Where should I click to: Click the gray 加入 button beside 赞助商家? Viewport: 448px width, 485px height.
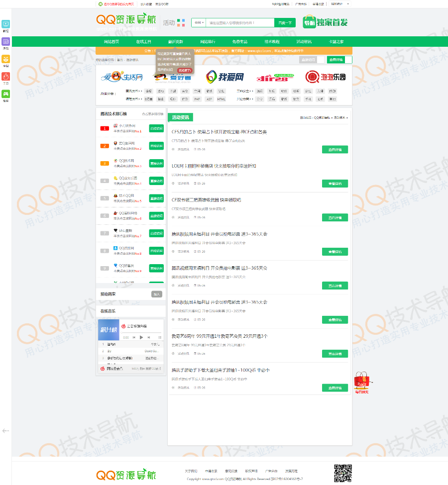pos(157,294)
